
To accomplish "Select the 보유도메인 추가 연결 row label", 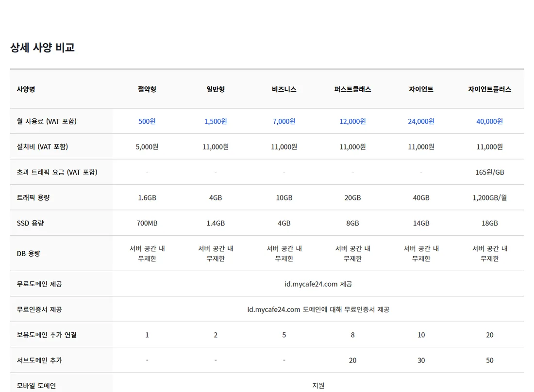I will point(47,335).
